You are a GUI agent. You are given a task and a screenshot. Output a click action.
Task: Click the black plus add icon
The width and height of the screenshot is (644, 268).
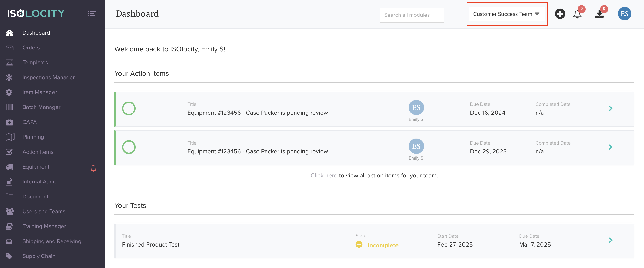560,14
